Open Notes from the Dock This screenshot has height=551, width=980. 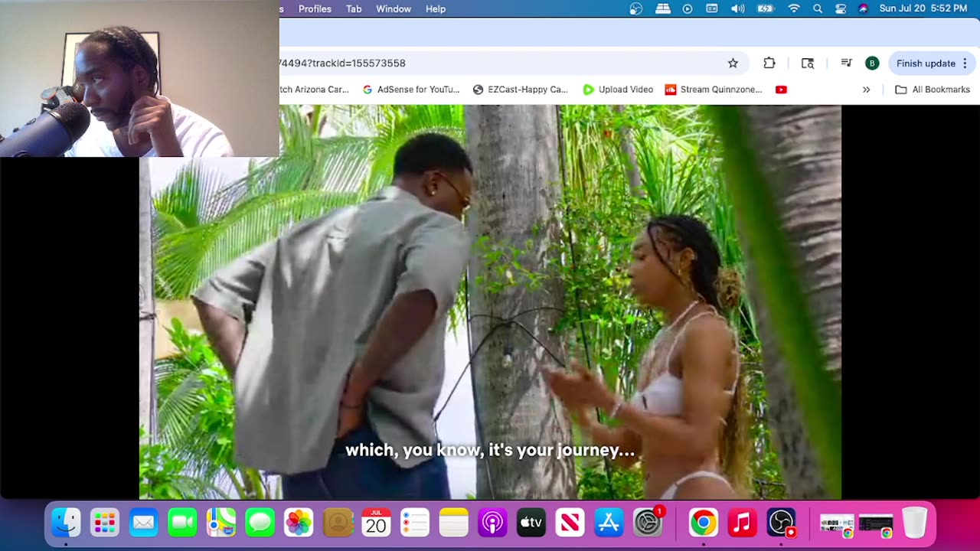coord(453,523)
